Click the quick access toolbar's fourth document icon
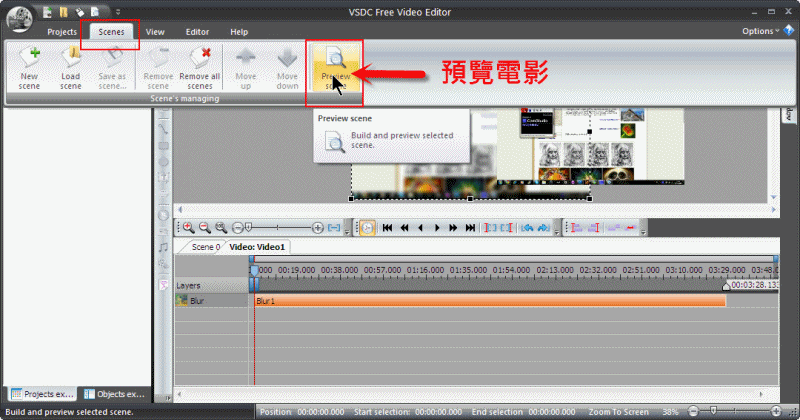Screen dimensions: 800x420 click(x=95, y=12)
